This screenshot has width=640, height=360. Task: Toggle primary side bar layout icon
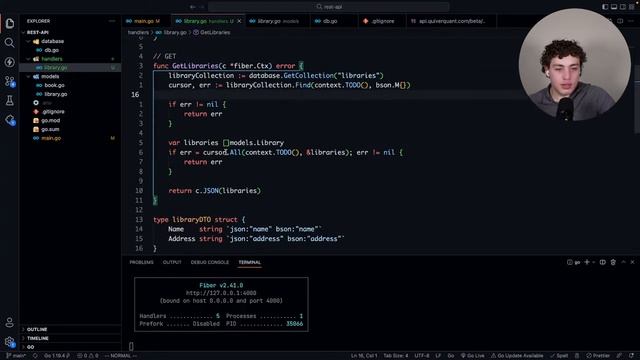(x=605, y=7)
